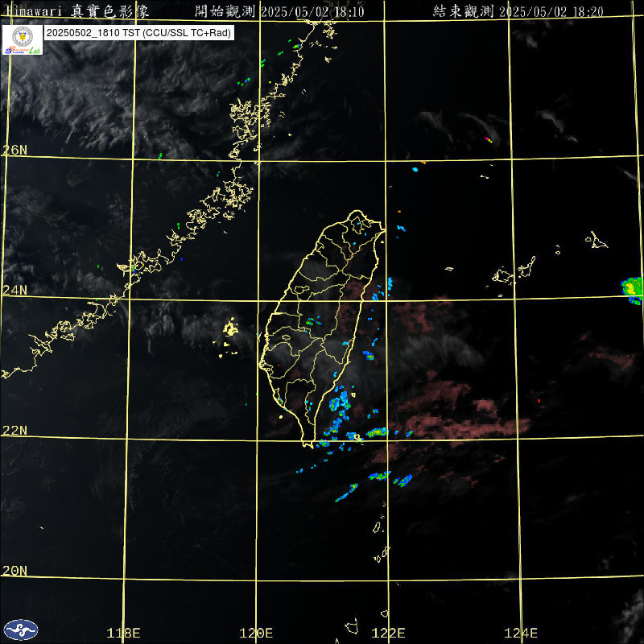The image size is (644, 644).
Task: Click the filled yellow Penghu islands west of Taiwan
Action: pos(230,328)
